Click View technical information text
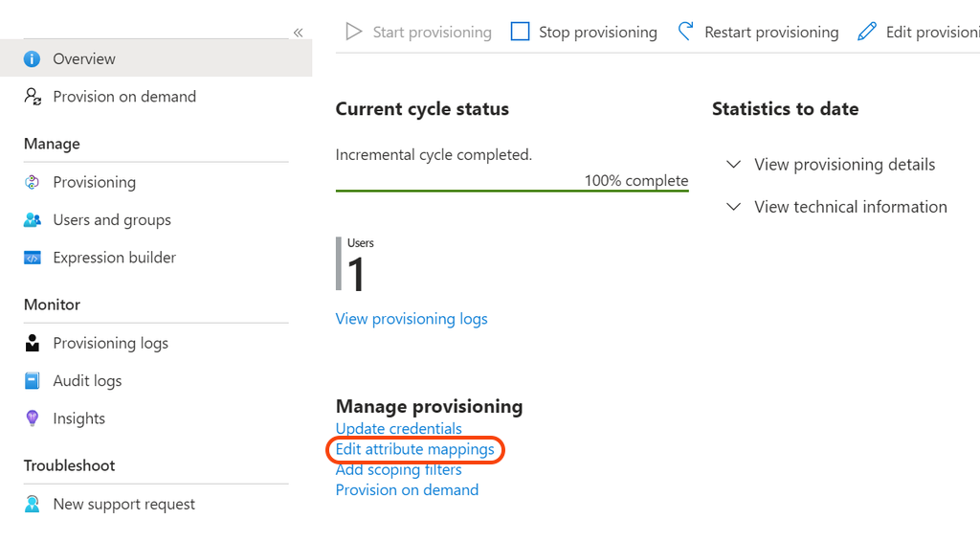This screenshot has height=542, width=980. point(851,207)
